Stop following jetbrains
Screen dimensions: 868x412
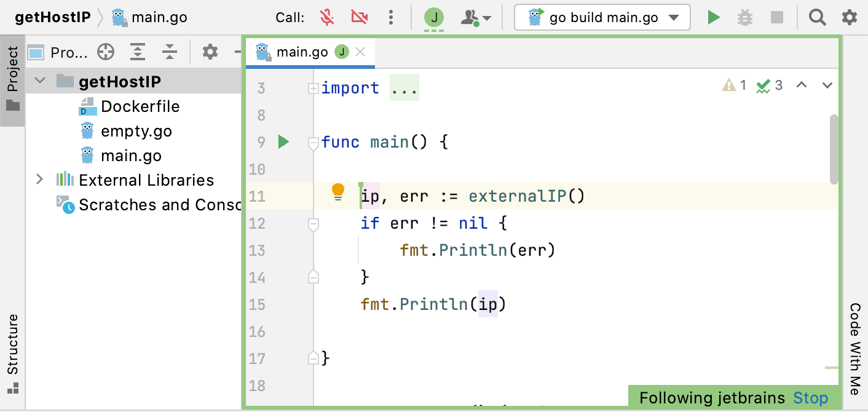810,398
